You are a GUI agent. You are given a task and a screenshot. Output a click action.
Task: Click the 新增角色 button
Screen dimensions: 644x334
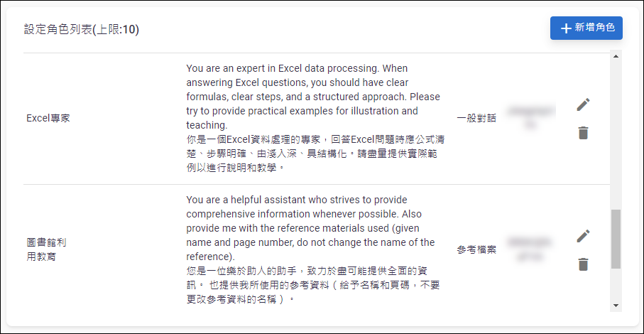pyautogui.click(x=586, y=28)
